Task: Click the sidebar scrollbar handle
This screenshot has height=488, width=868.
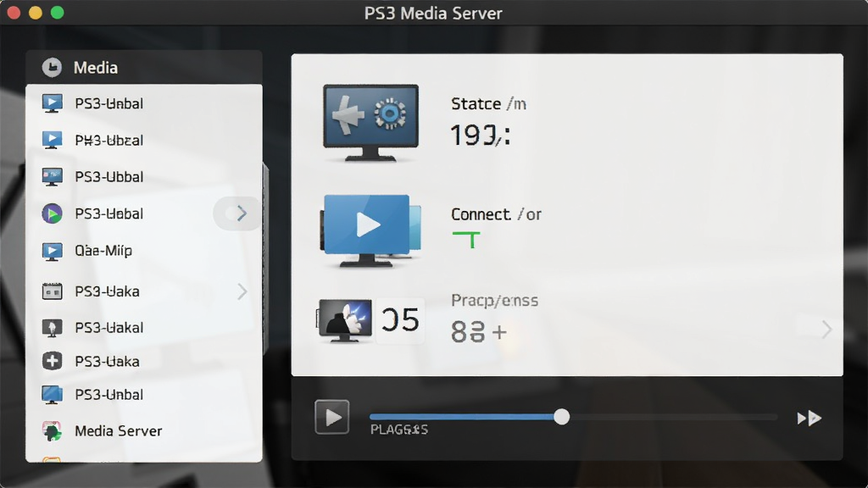Action: 265,259
